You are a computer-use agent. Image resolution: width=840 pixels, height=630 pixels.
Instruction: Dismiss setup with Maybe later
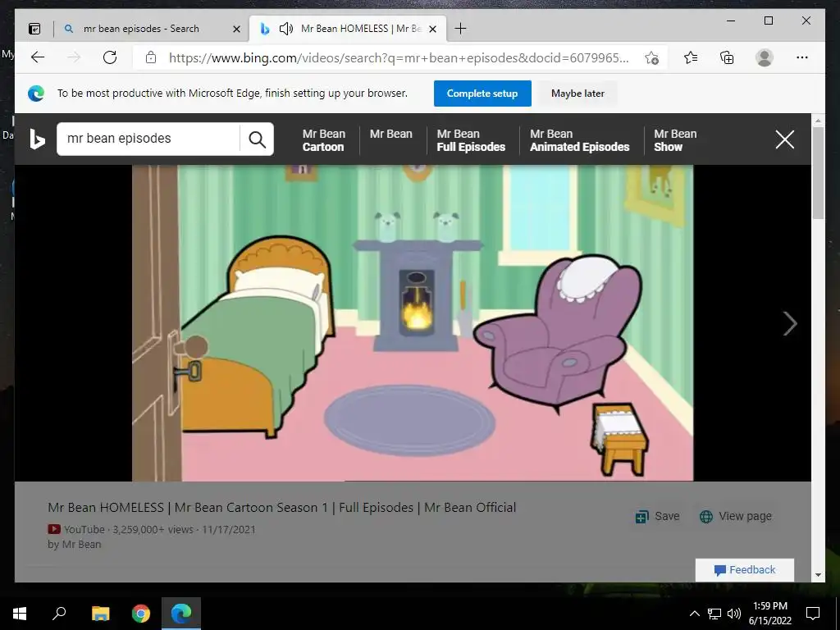577,94
